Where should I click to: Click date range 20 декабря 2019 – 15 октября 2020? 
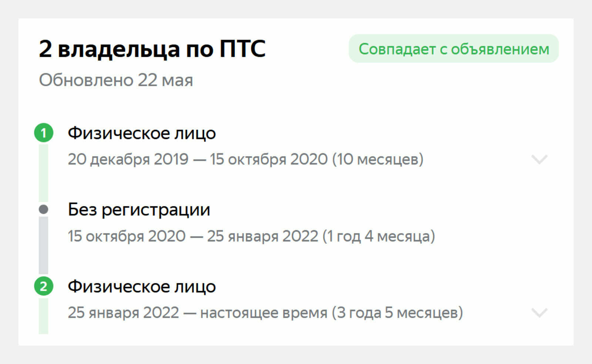pos(198,159)
